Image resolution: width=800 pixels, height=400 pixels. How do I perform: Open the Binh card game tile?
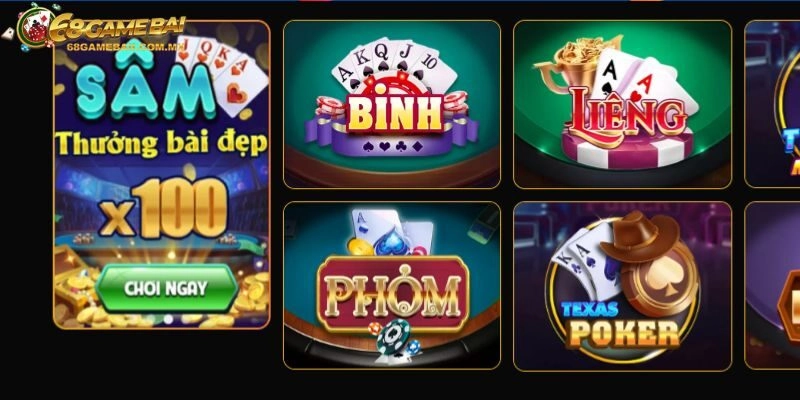[392, 105]
